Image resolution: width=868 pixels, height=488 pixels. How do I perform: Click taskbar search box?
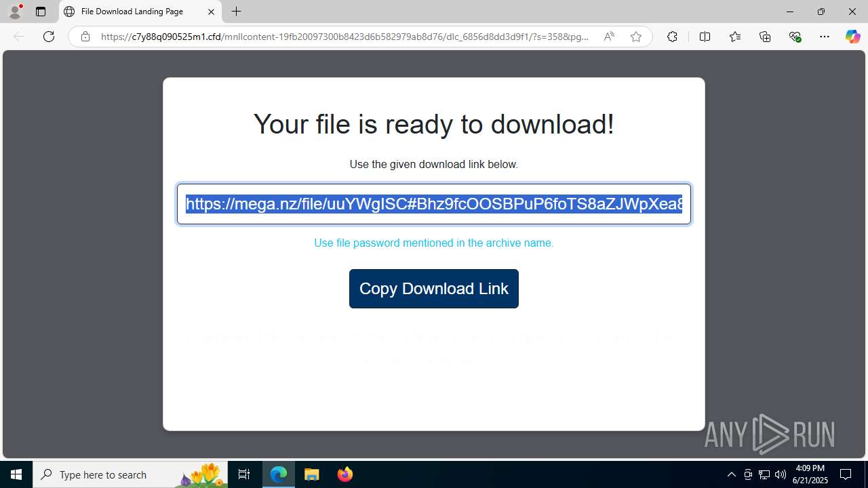(130, 474)
